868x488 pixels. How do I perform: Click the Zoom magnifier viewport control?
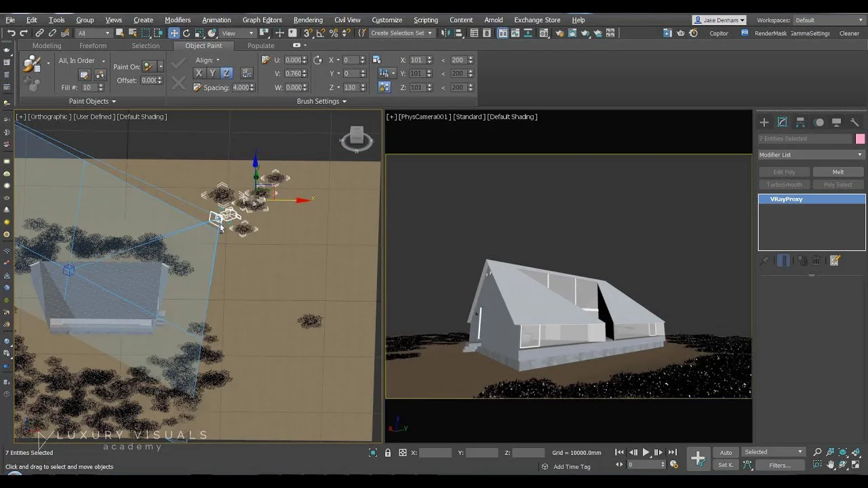[817, 452]
